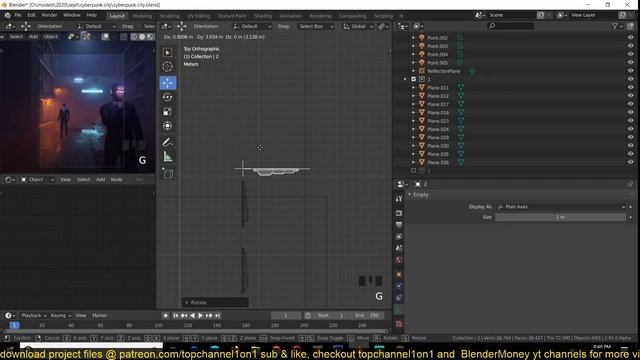
Task: Select the Cursor tool in viewport toolbar
Action: [x=168, y=67]
